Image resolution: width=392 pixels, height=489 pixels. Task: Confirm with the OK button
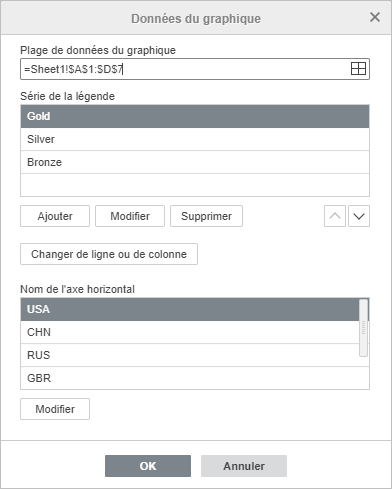click(148, 466)
